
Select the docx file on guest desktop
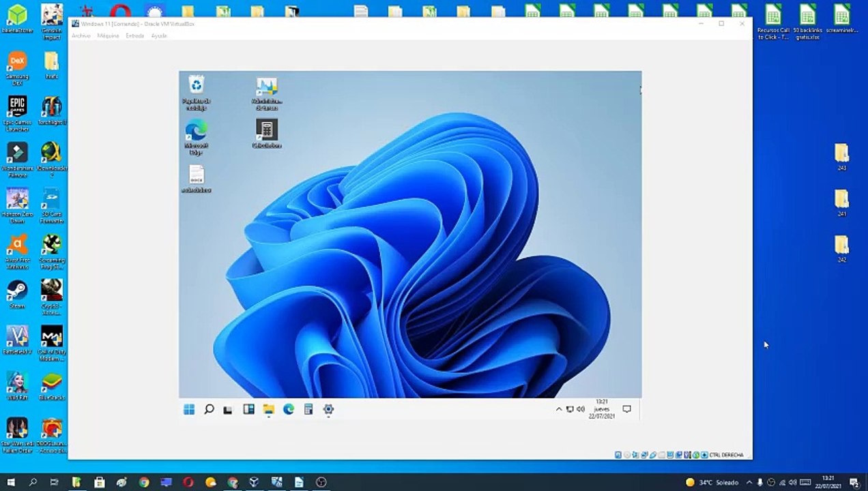pos(196,179)
